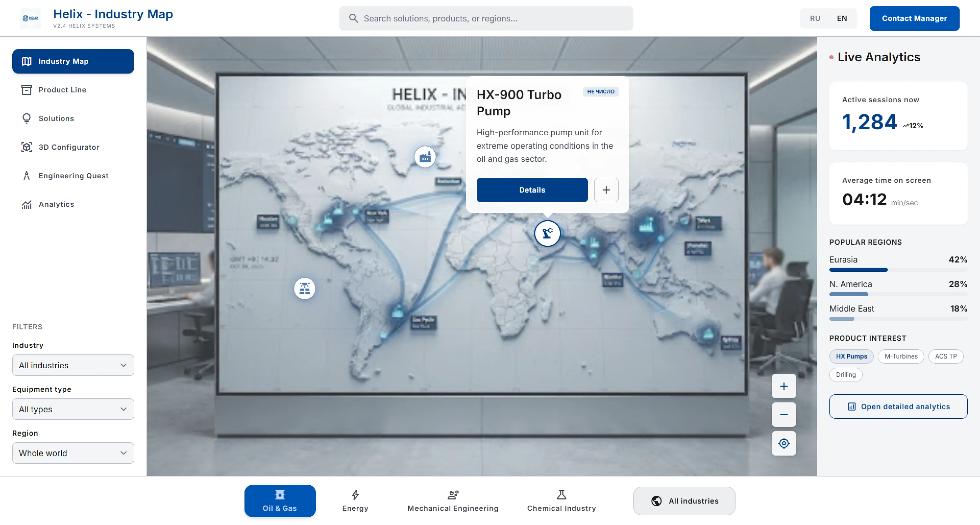
Task: Toggle the Drilling interest chip
Action: [846, 375]
